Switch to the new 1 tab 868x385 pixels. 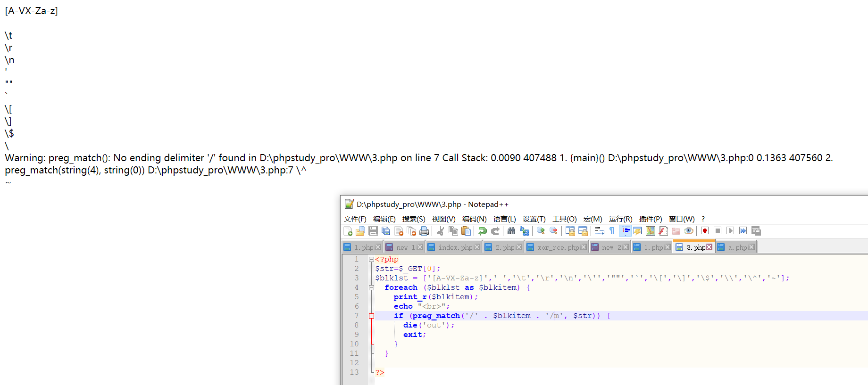point(404,247)
